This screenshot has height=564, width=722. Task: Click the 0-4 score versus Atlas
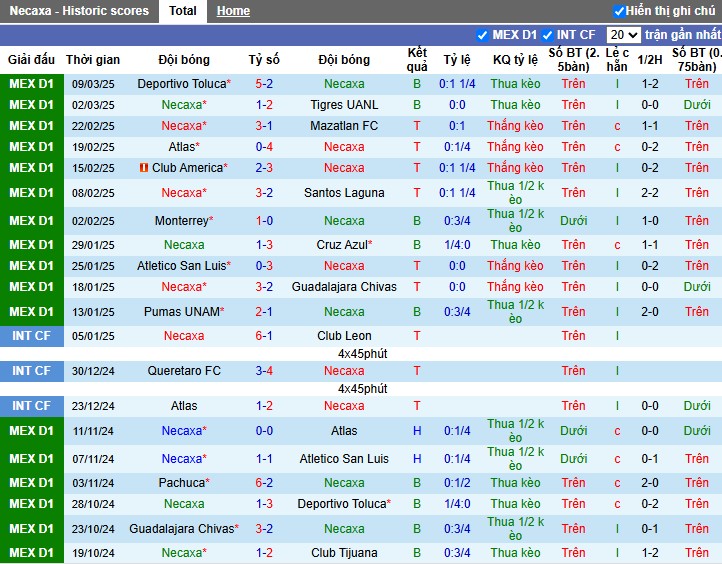(x=264, y=147)
